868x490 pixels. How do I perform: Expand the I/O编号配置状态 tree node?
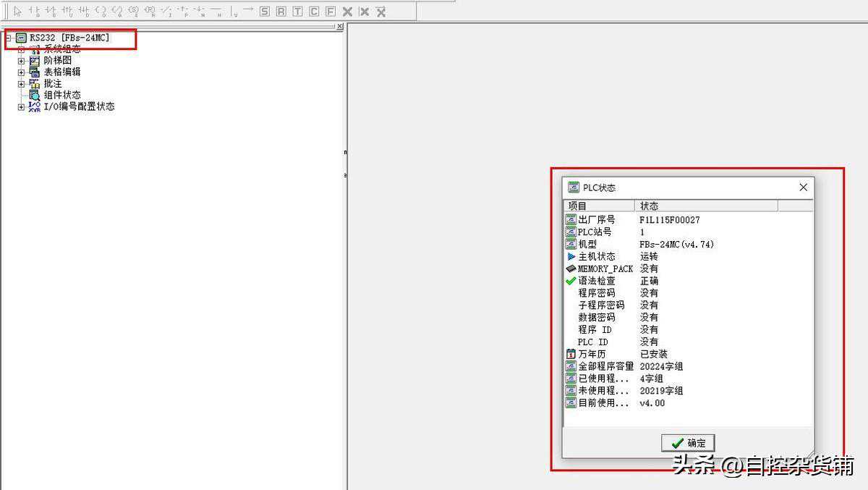click(21, 107)
